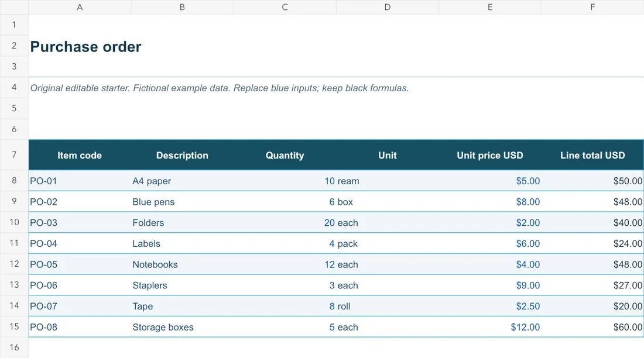Select the "Storage boxes" description cell
Viewport: 644px width, 358px height.
click(x=182, y=327)
